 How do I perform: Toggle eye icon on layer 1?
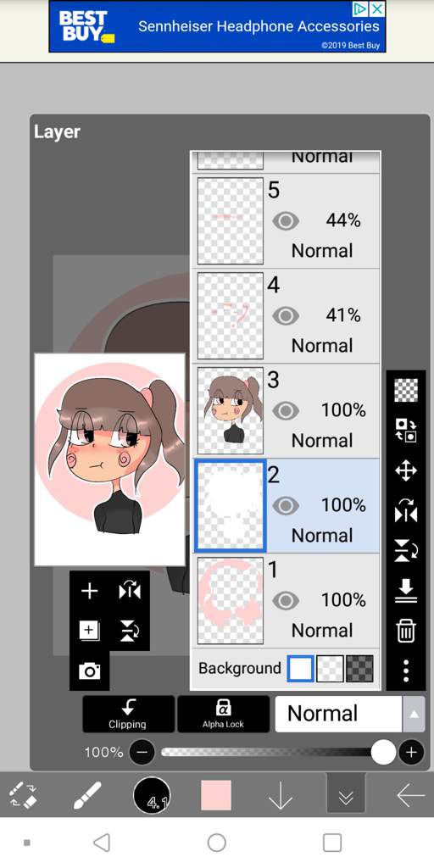(286, 601)
